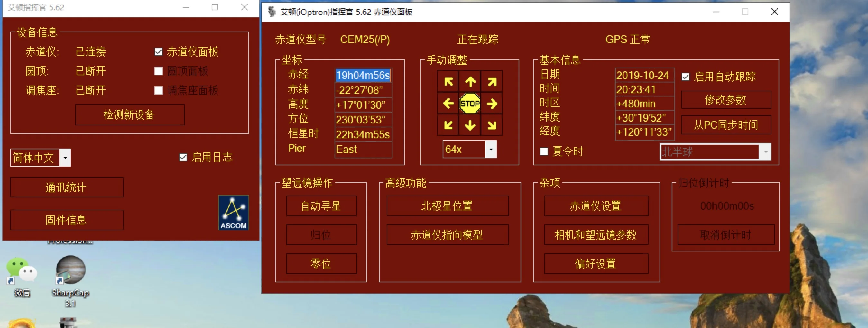Check the 调焦座面板 checkbox
Screen dimensions: 868x328
coord(158,90)
